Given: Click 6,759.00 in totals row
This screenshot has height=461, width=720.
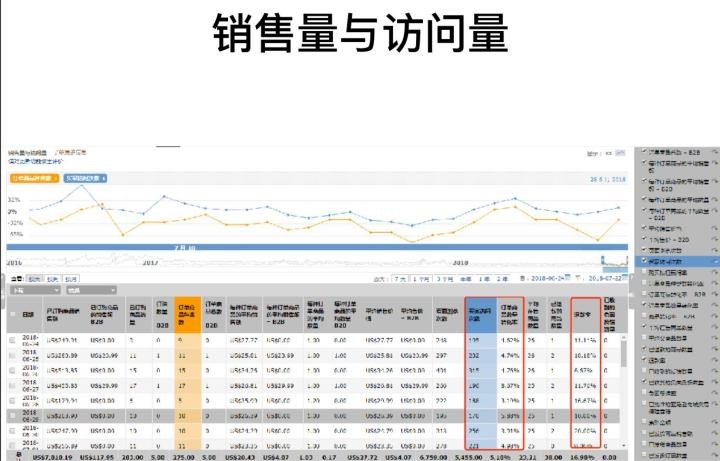Looking at the screenshot, I should point(434,457).
